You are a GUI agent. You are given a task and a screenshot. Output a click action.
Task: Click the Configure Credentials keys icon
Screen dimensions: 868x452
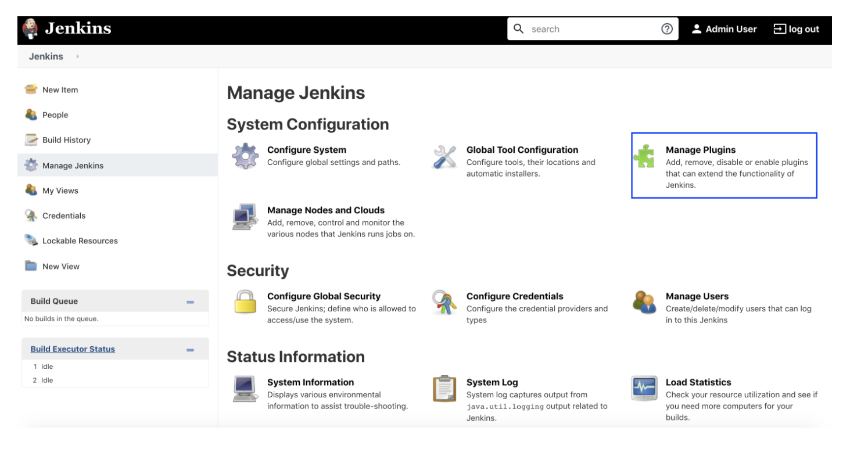[x=444, y=303]
